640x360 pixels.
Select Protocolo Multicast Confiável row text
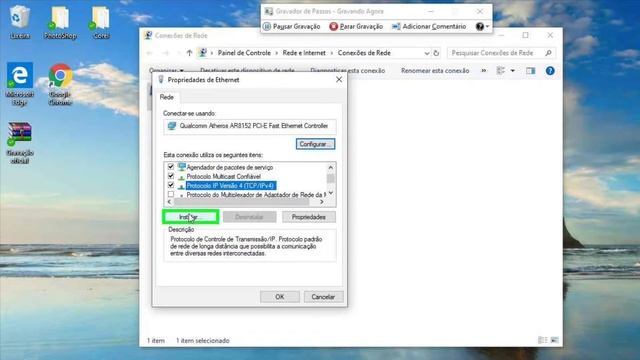(223, 176)
